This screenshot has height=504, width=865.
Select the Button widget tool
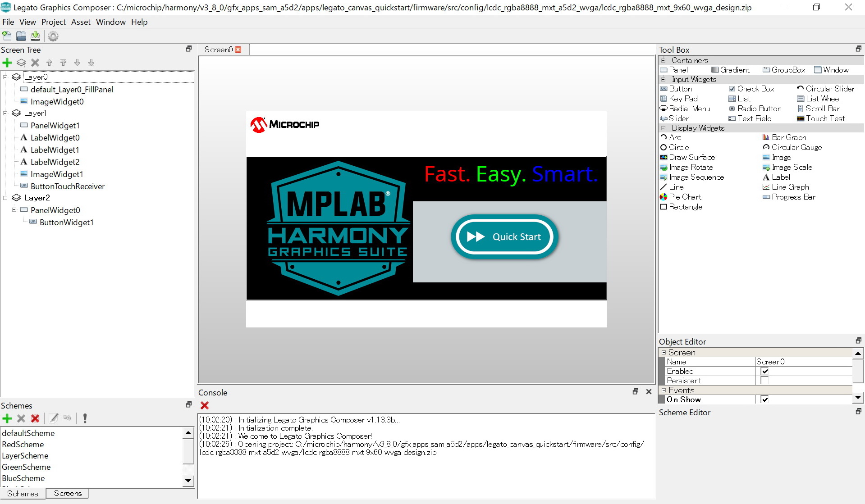pos(676,89)
